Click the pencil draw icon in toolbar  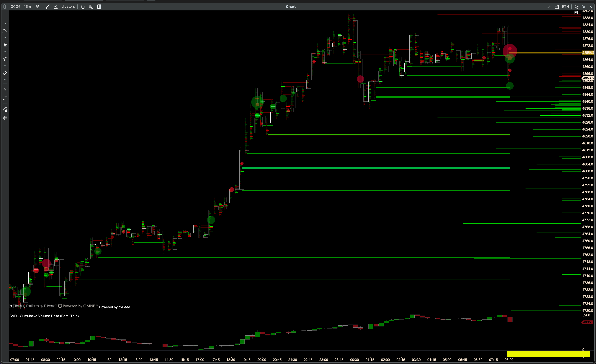click(48, 7)
